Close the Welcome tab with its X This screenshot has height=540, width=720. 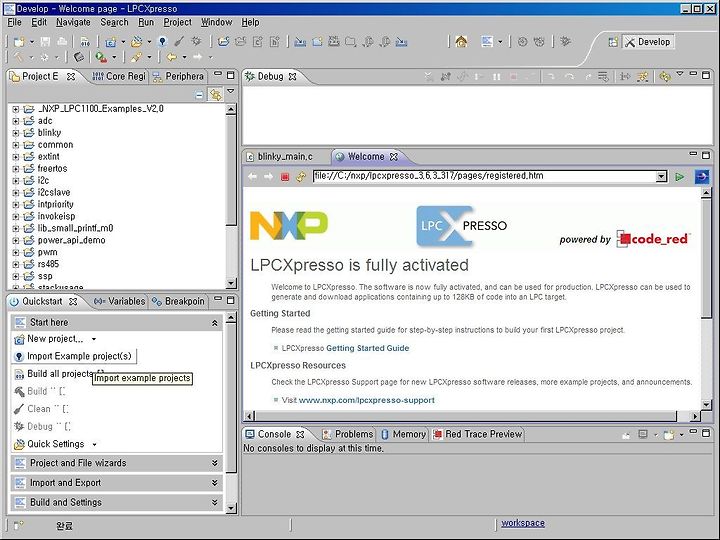point(394,157)
